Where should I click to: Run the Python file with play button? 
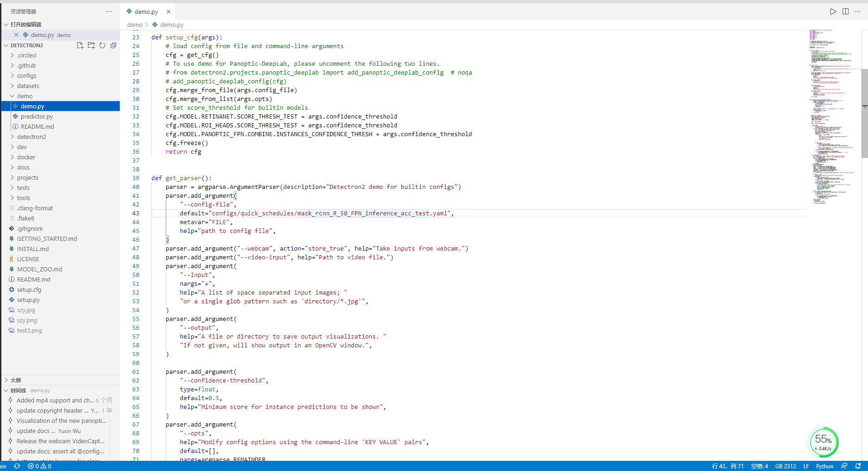pos(833,12)
